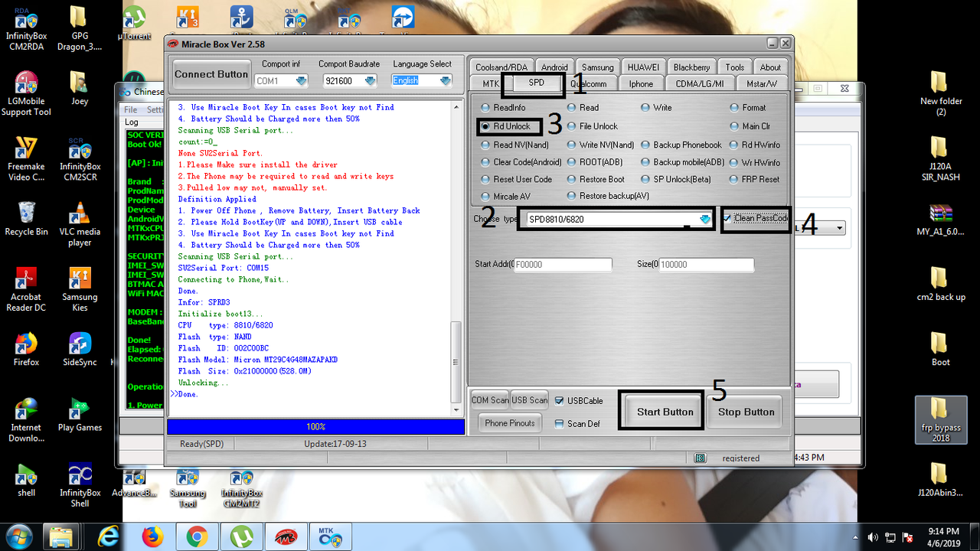Launch Play Games desktop shortcut

pyautogui.click(x=80, y=414)
